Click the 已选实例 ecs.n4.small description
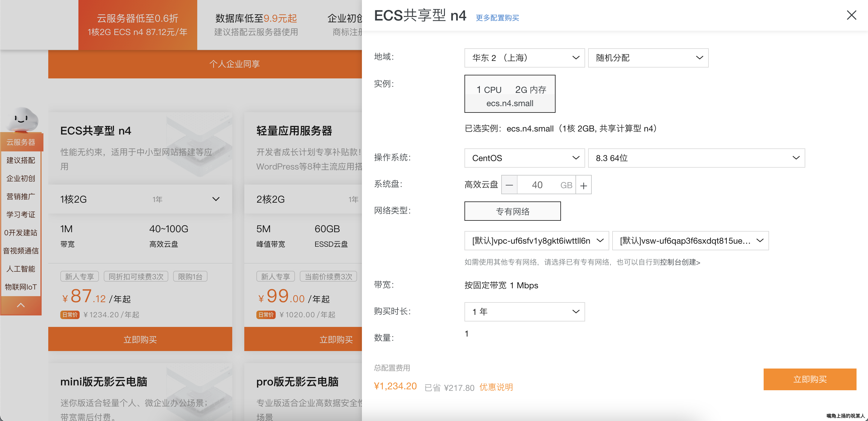This screenshot has width=868, height=421. click(x=561, y=128)
